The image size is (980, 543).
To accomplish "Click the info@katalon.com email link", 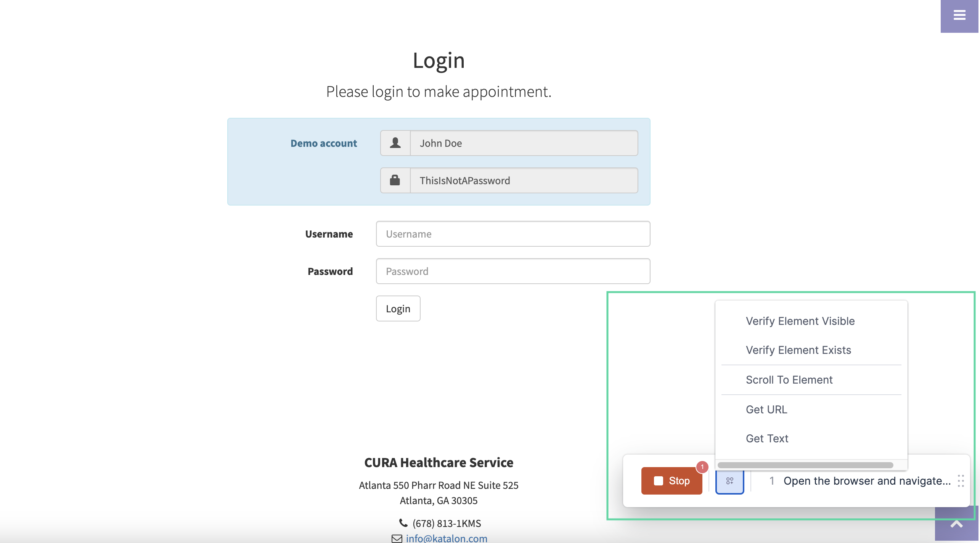I will [x=447, y=538].
